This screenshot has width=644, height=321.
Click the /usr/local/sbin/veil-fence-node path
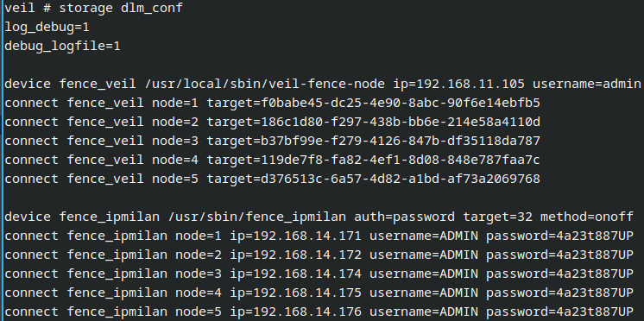coord(265,85)
